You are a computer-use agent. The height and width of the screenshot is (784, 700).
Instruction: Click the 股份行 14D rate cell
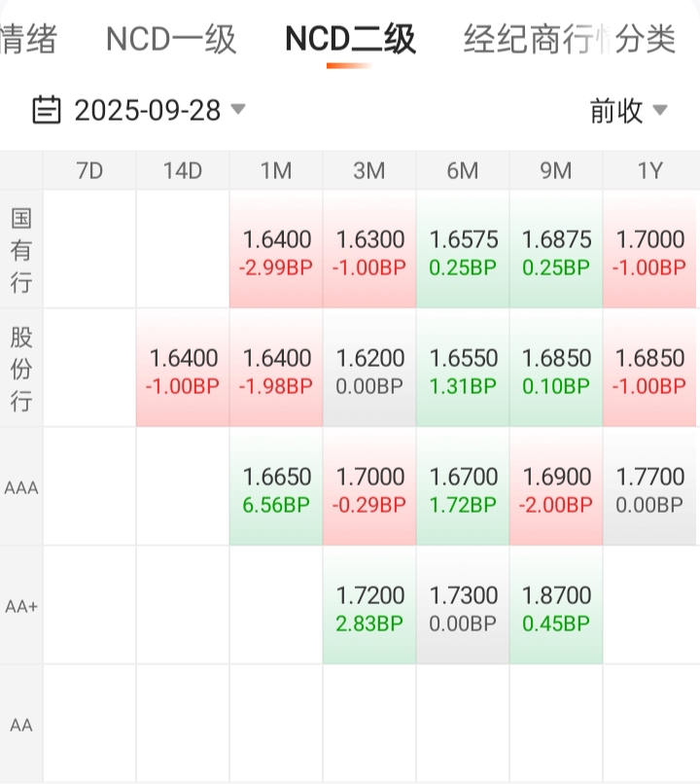[x=183, y=370]
